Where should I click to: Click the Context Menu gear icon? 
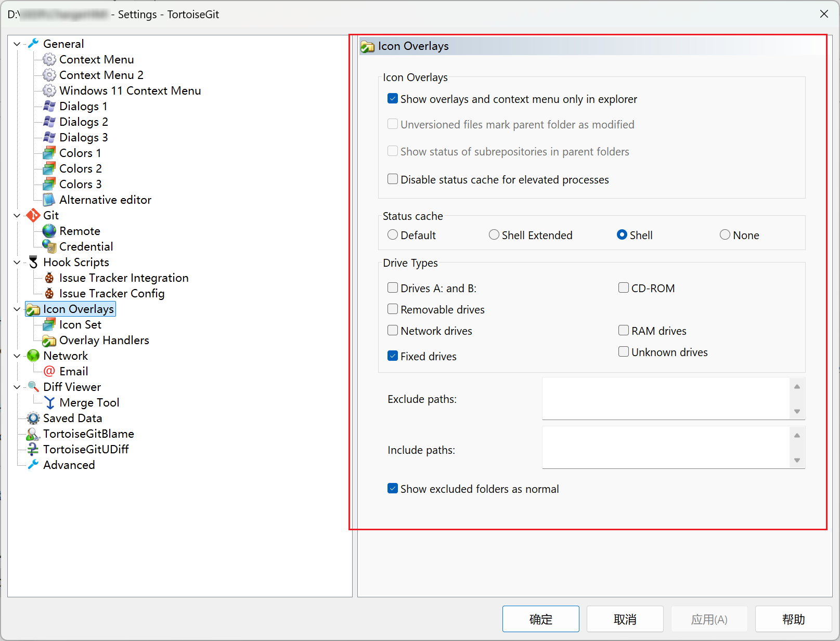(49, 59)
